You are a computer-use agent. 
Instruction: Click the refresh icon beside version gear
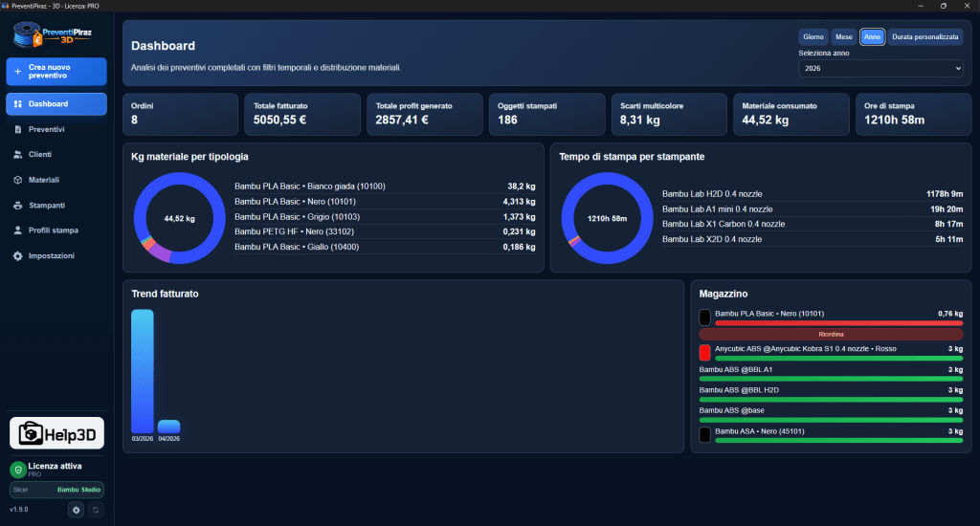[x=96, y=510]
